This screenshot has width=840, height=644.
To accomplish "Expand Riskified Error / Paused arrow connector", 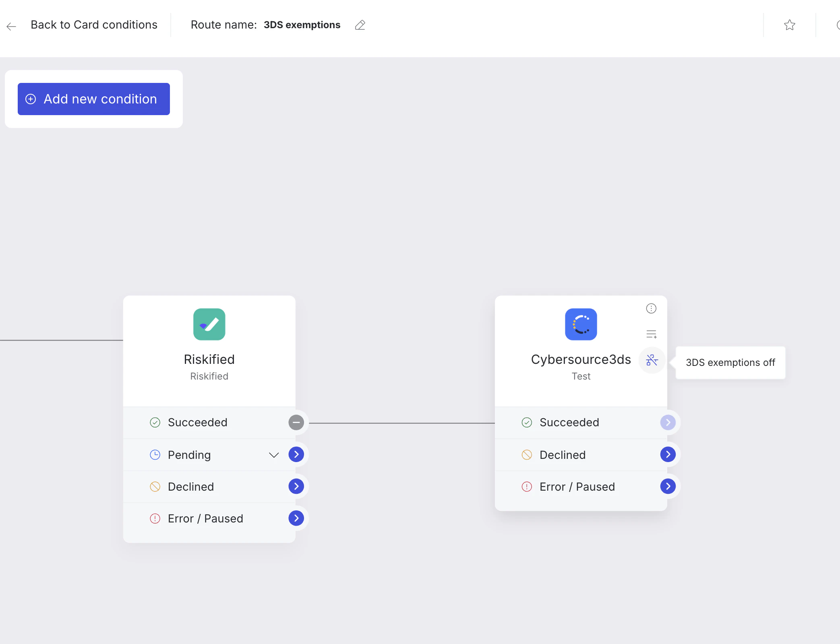I will [x=296, y=518].
